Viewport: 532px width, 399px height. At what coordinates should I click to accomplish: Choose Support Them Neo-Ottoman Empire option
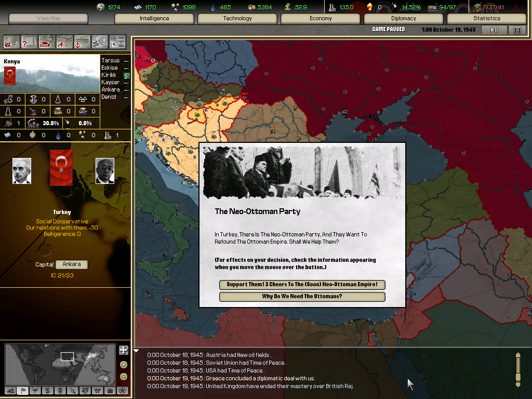(x=302, y=285)
